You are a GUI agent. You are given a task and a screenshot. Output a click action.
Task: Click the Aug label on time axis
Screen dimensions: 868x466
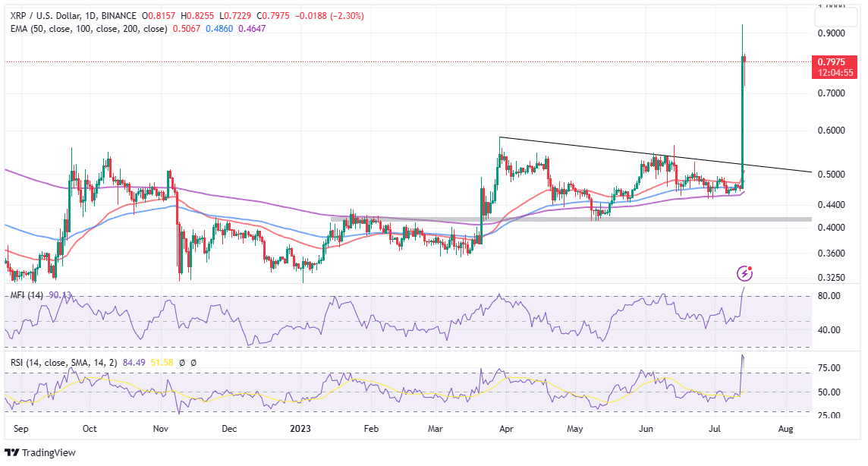(785, 429)
